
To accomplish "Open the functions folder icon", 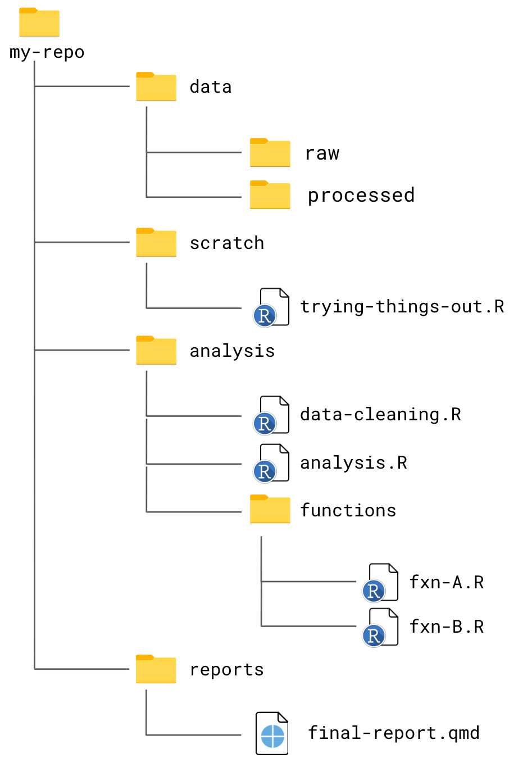I will tap(270, 509).
